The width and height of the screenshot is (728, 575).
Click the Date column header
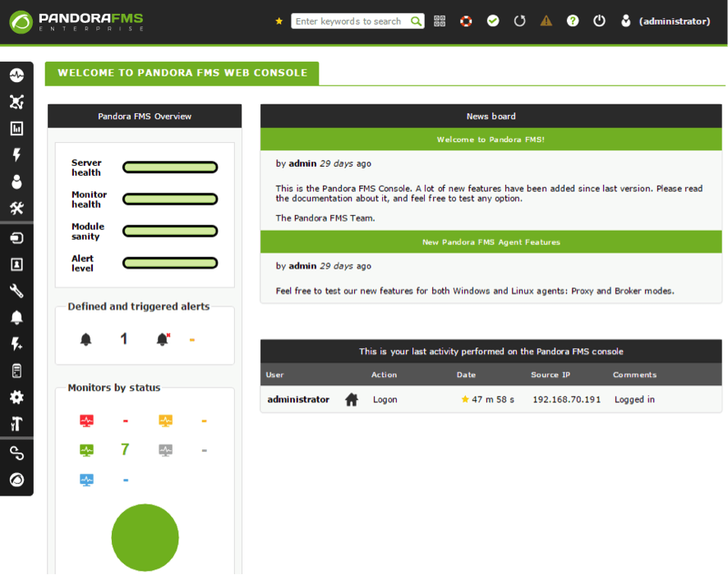coord(466,375)
